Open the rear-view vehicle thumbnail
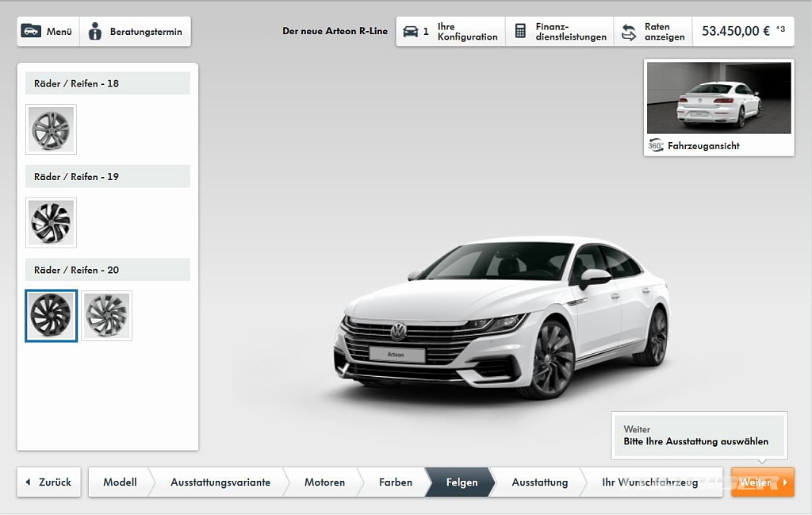 [x=718, y=98]
